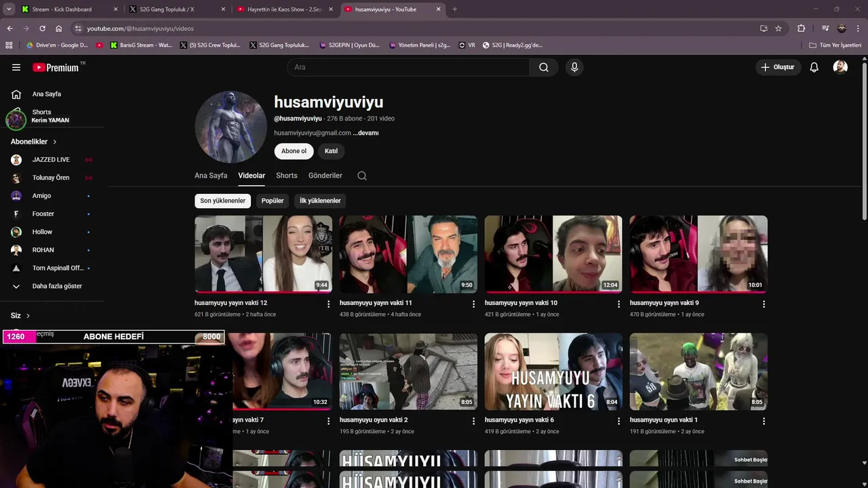Open the new tab plus button
Screen dimensions: 868x488
coord(454,9)
